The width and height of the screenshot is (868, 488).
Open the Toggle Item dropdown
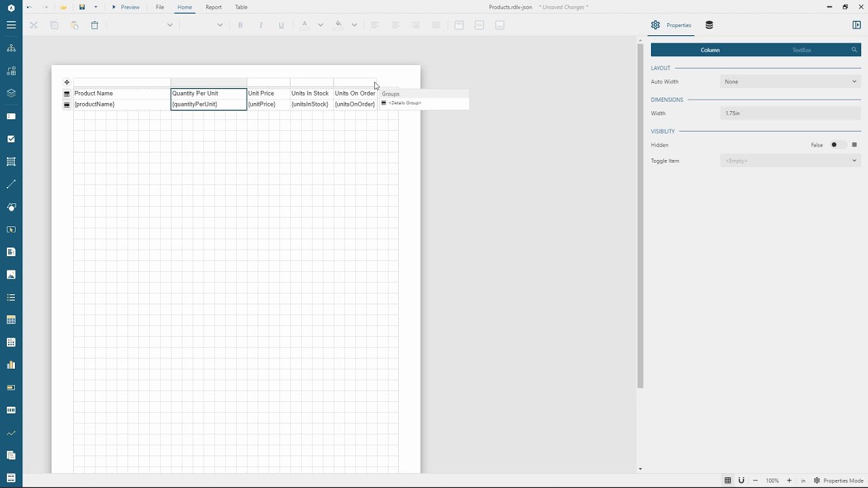click(x=791, y=161)
